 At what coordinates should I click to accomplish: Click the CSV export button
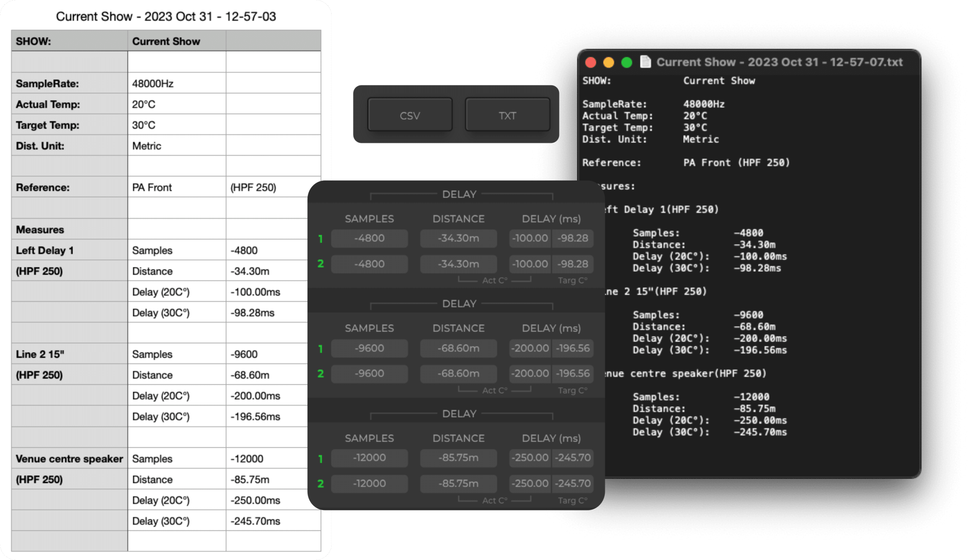410,115
